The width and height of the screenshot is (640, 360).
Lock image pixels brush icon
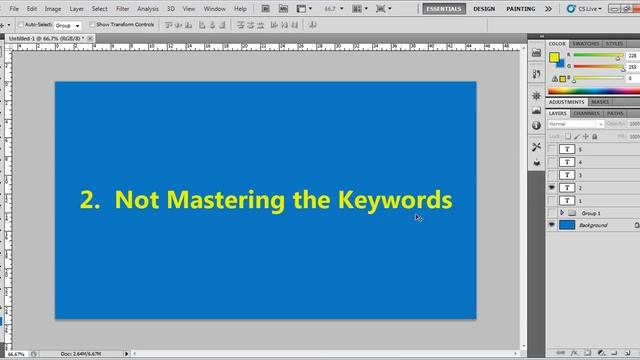pos(577,136)
